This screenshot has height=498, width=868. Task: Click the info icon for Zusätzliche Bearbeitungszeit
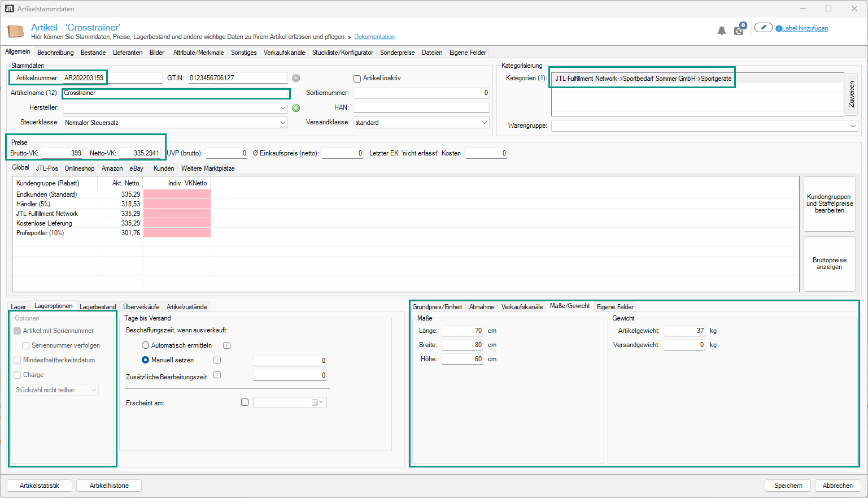pyautogui.click(x=217, y=375)
